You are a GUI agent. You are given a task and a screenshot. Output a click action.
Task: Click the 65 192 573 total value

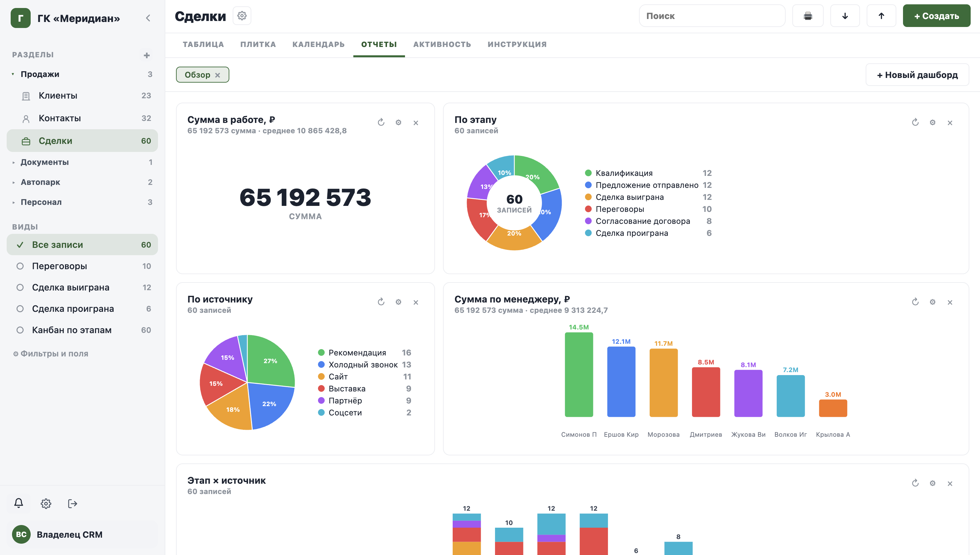(x=305, y=198)
